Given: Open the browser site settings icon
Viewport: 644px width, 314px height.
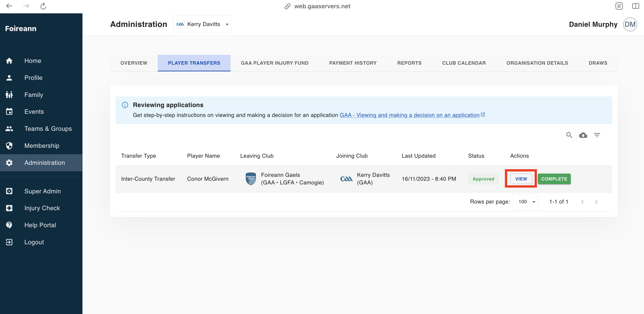Looking at the screenshot, I should tap(619, 6).
